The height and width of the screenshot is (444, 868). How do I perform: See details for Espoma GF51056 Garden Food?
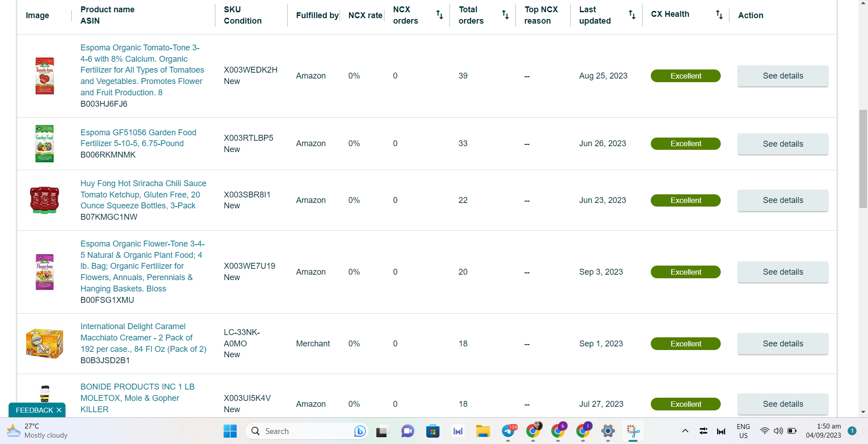(783, 144)
